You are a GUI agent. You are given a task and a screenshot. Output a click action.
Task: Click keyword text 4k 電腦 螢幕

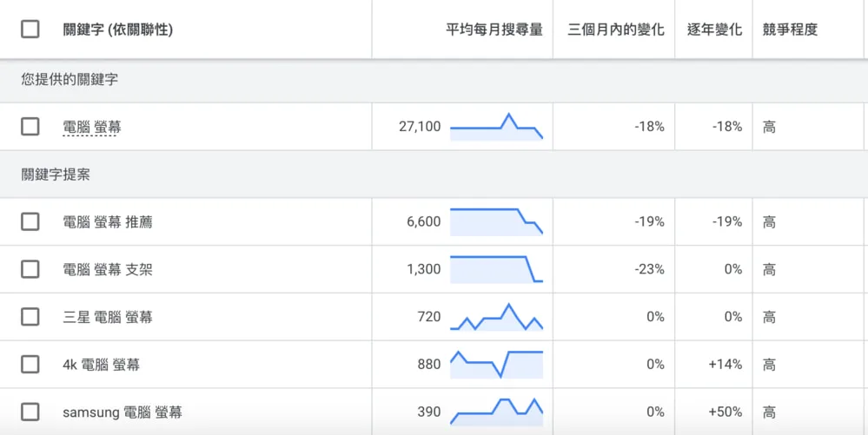(x=102, y=366)
